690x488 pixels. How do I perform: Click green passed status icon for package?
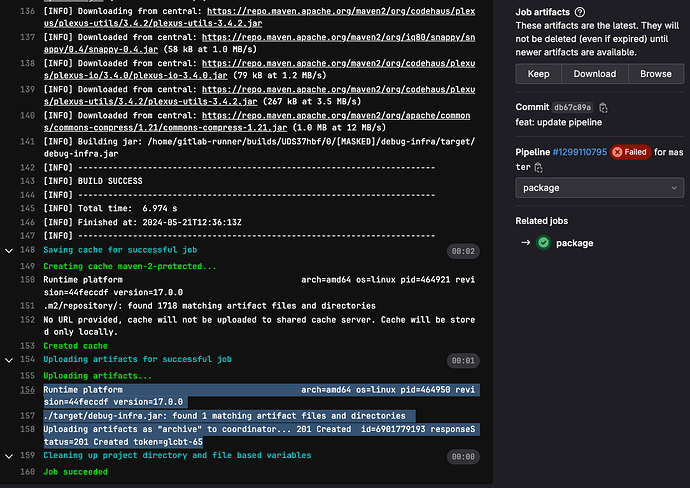click(543, 243)
